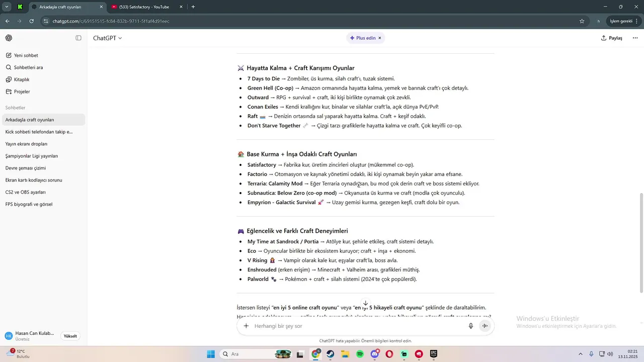Open Spotify from the taskbar

(360, 354)
